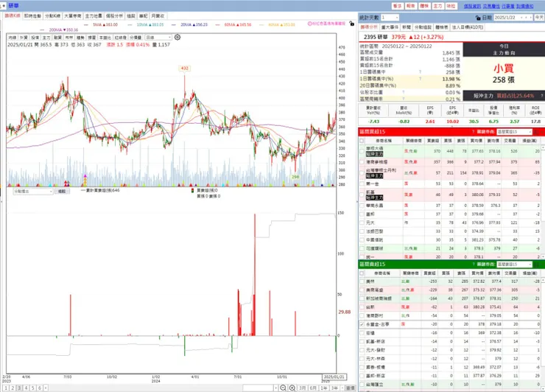Viewport: 545px width, 392px height.
Task: Toggle the 60MA legend line
Action: (x=233, y=25)
